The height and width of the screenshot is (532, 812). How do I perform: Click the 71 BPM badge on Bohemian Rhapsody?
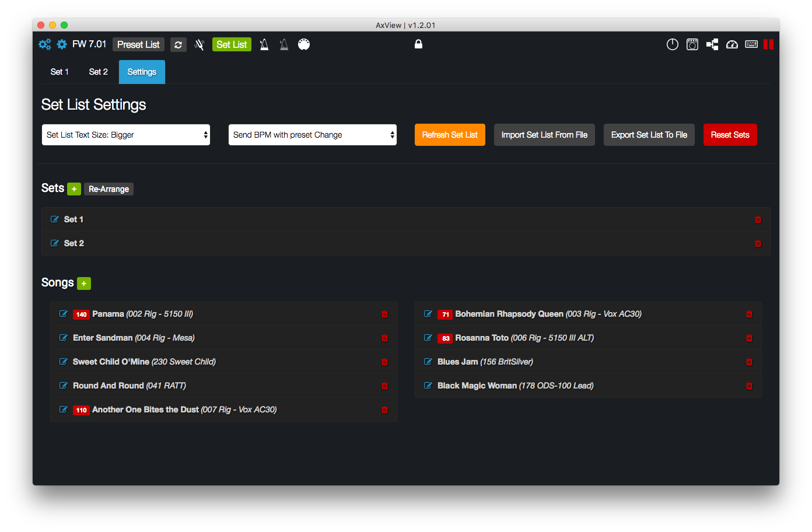(x=445, y=314)
